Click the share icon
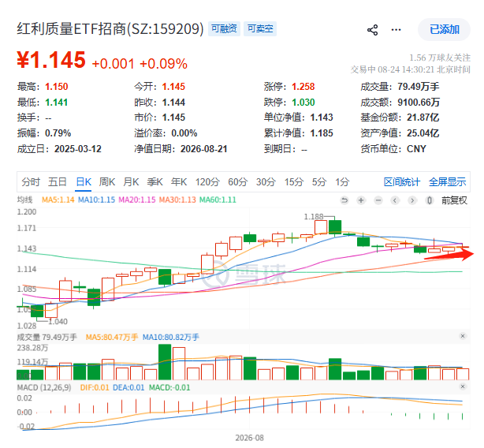Image resolution: width=484 pixels, height=448 pixels. point(373,30)
